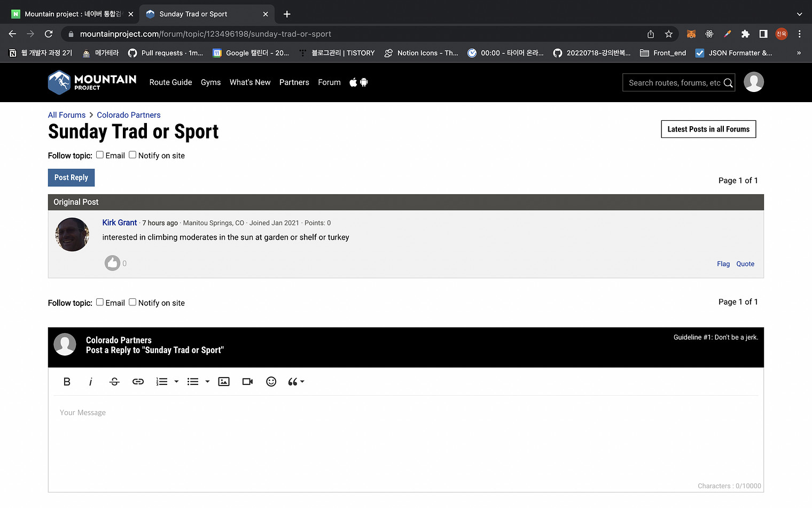
Task: Open the Route Guide menu
Action: (x=170, y=82)
